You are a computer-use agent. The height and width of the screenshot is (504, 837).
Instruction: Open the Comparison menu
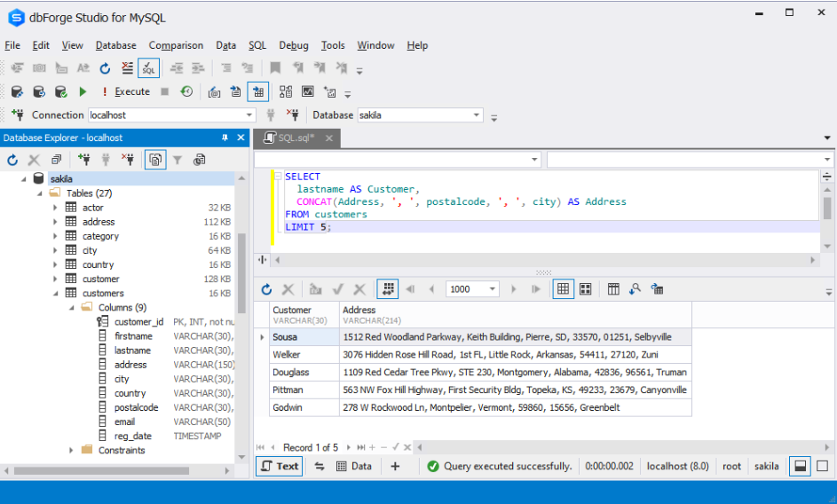pos(176,45)
